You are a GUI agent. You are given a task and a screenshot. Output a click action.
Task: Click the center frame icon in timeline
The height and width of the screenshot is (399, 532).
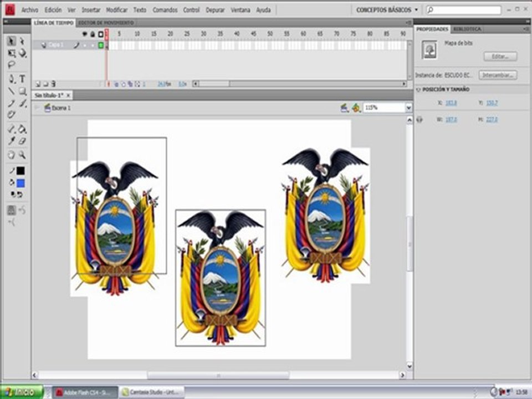point(108,84)
